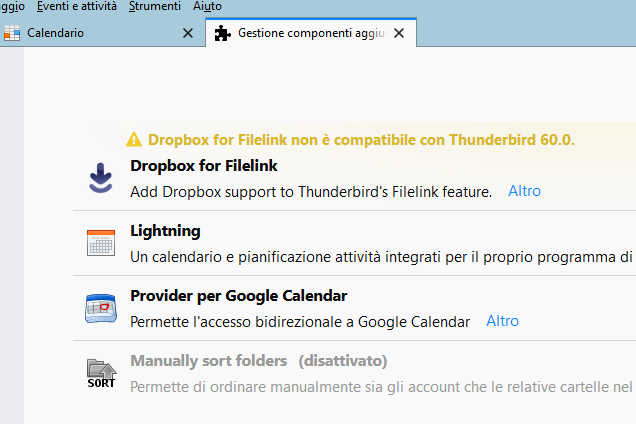636x424 pixels.
Task: Open the Aiuto menu
Action: click(x=207, y=6)
